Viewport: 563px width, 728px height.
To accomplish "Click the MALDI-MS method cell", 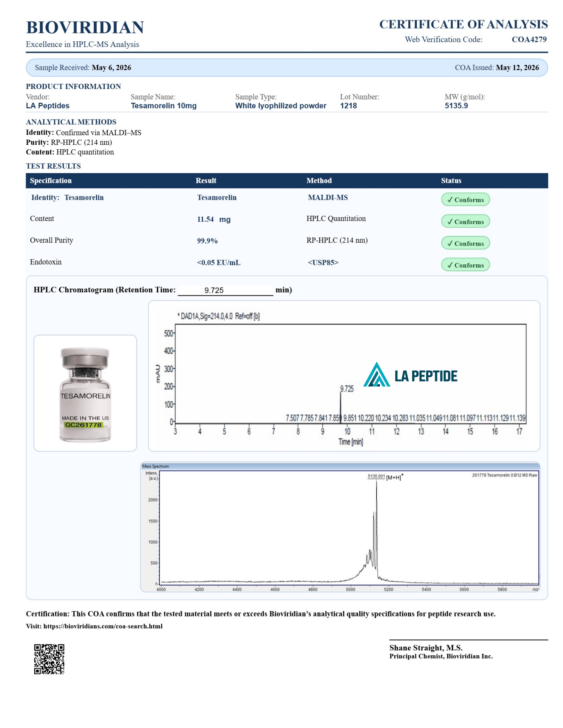I will pos(328,197).
